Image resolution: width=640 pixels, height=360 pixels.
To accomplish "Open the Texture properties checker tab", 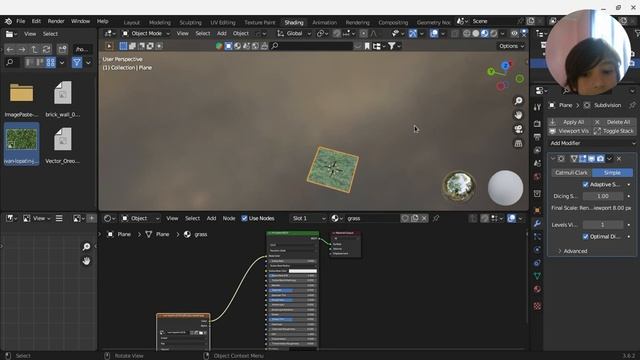I will [x=537, y=306].
